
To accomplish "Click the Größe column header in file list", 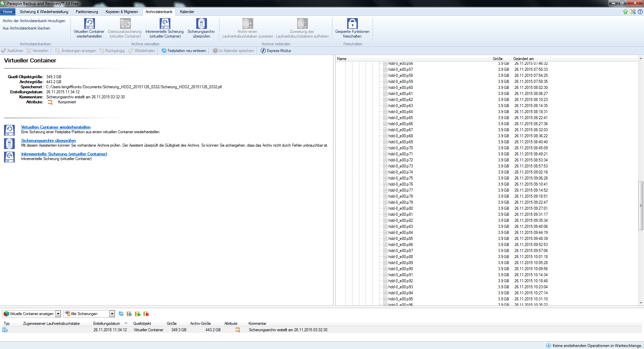I will pyautogui.click(x=501, y=59).
